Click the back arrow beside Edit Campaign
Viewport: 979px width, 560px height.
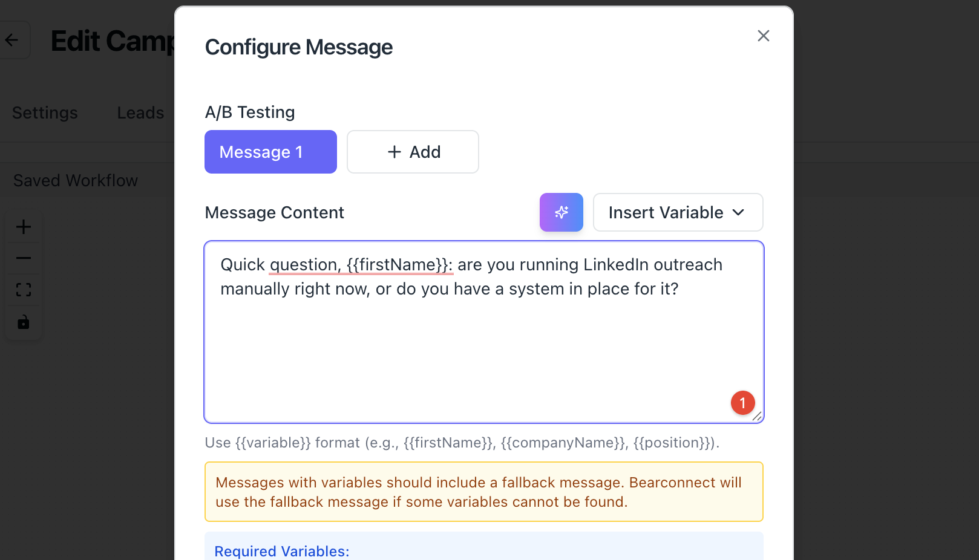pos(11,41)
